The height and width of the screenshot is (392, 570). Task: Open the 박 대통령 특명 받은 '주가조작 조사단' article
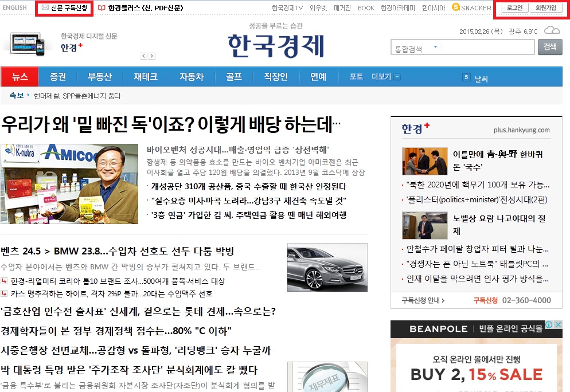pyautogui.click(x=129, y=370)
